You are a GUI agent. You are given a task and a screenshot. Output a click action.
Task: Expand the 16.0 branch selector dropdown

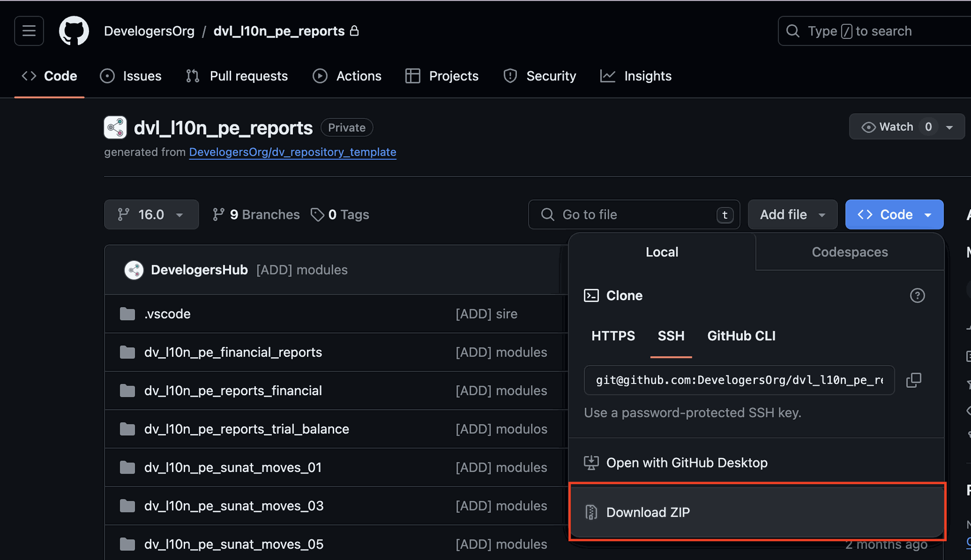[151, 215]
